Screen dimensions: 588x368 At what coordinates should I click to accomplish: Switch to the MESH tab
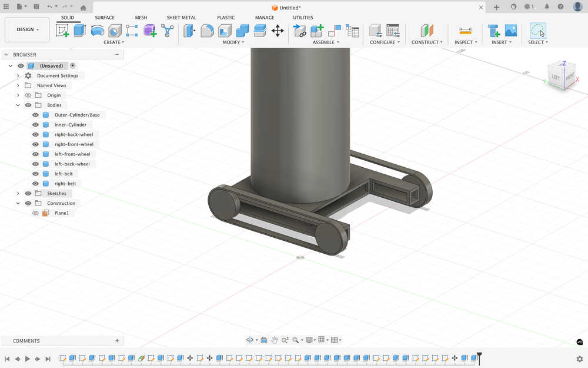(x=141, y=18)
